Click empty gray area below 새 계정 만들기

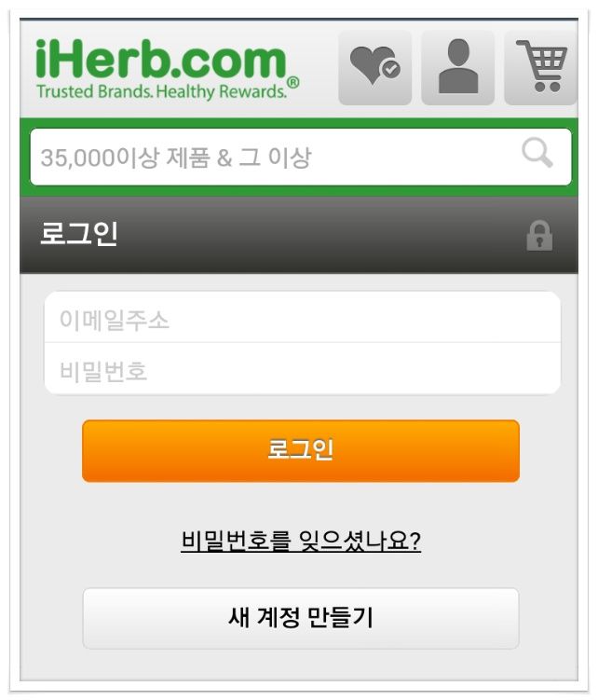[299, 666]
